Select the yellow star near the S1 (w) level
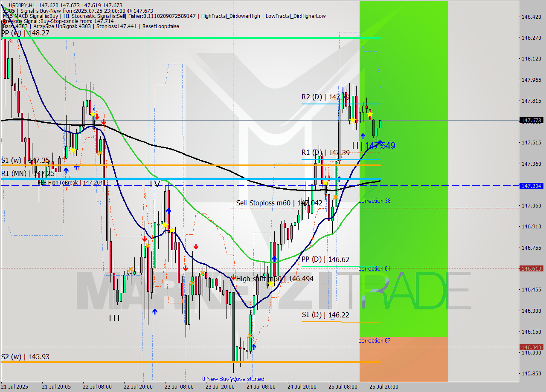The height and width of the screenshot is (392, 546). [x=73, y=150]
